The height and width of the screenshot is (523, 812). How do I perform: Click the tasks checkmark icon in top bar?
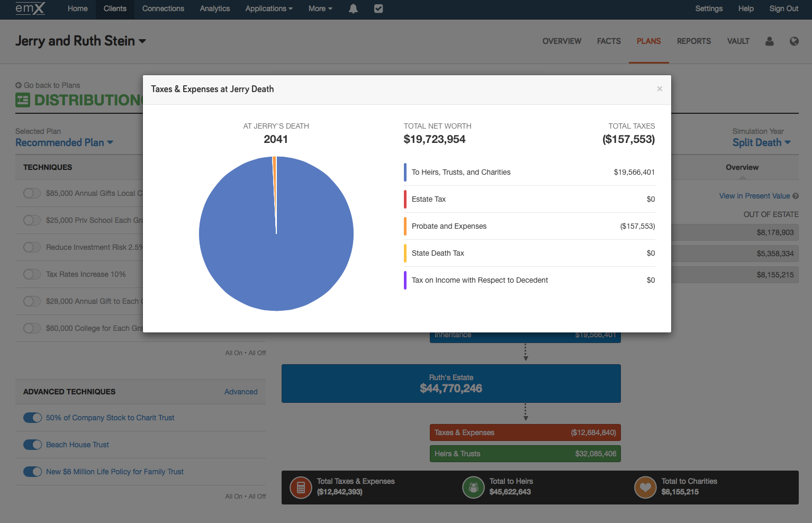(x=378, y=8)
